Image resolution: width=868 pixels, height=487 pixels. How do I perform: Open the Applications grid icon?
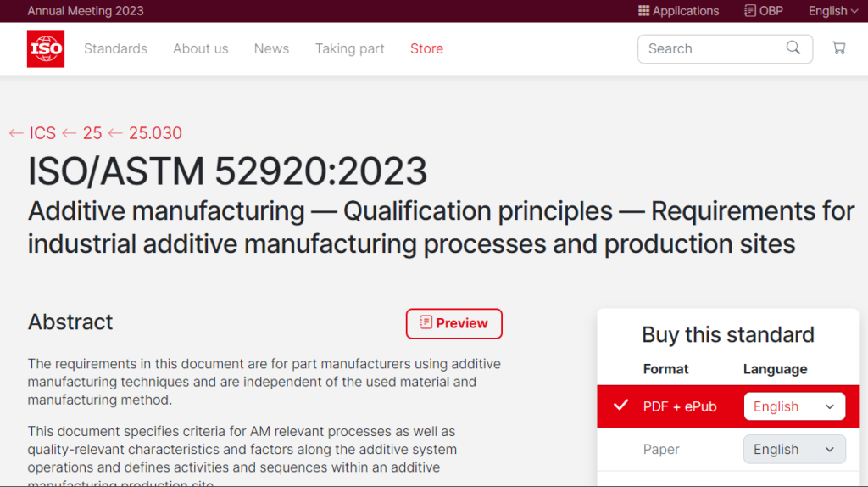pos(643,10)
